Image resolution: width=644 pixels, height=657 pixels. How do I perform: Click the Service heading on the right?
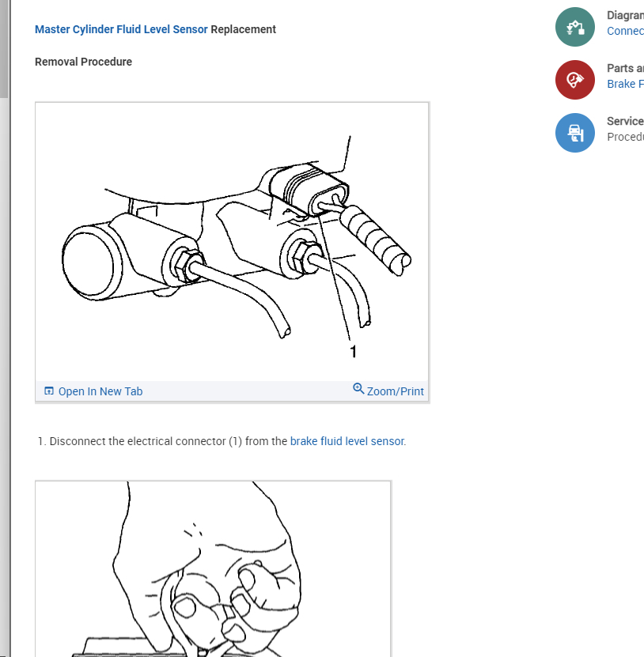625,121
